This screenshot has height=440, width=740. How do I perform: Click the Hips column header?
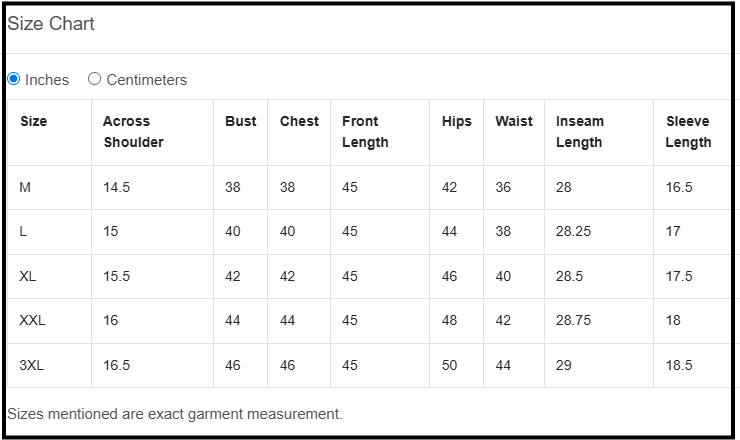point(456,121)
